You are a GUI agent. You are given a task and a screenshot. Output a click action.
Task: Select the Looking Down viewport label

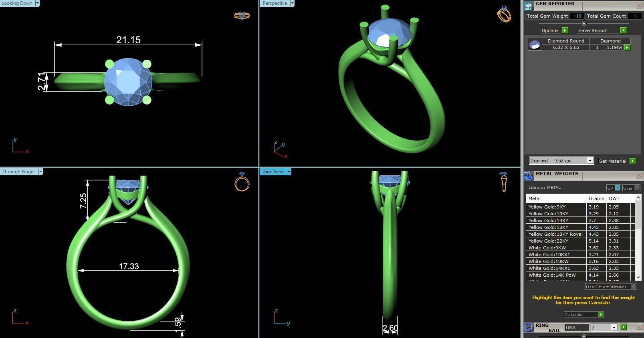(17, 3)
